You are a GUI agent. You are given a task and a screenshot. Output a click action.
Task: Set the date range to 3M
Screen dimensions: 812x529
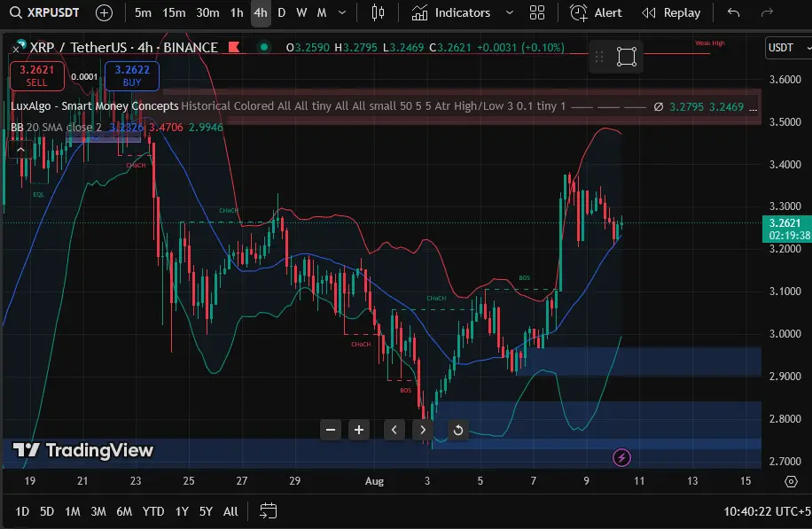coord(98,511)
